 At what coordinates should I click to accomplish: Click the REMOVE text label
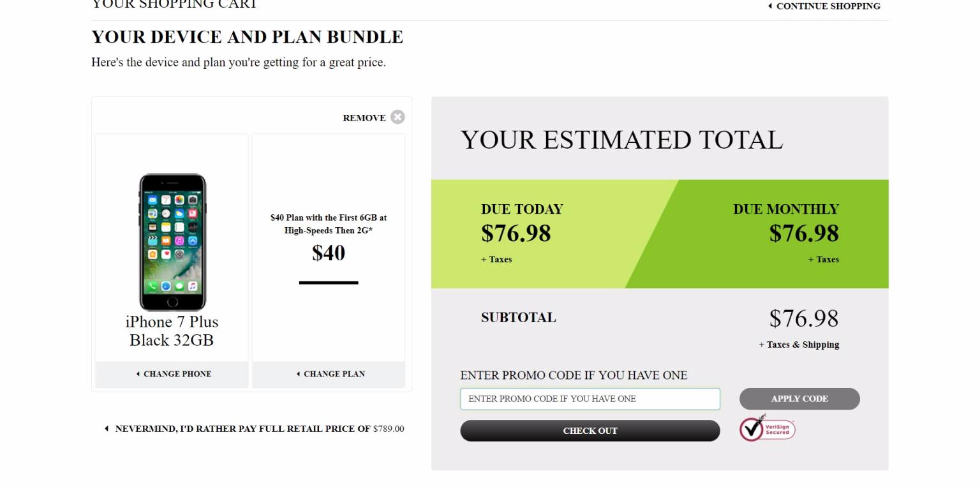364,118
